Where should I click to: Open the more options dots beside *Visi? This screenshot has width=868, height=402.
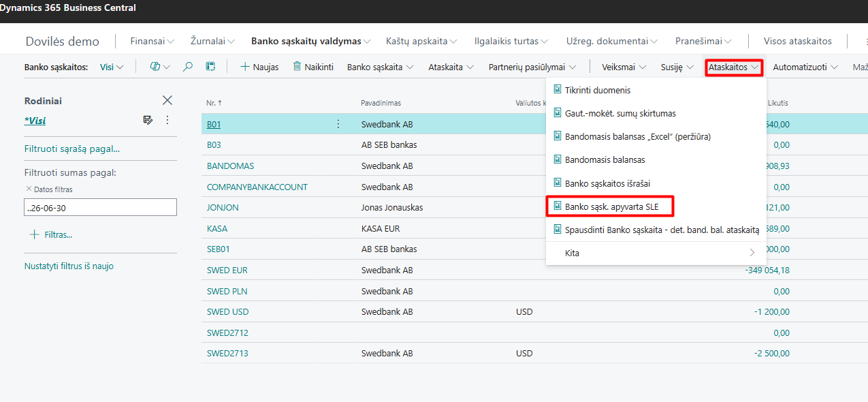[x=167, y=120]
